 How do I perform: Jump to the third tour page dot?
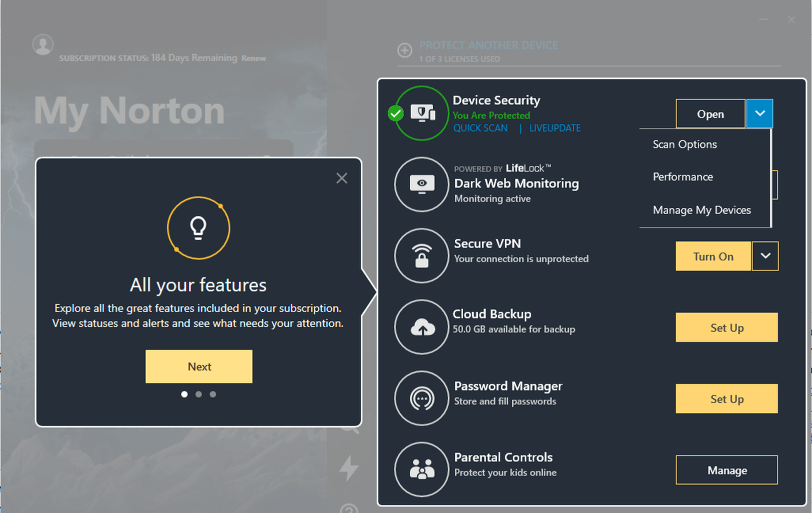213,394
